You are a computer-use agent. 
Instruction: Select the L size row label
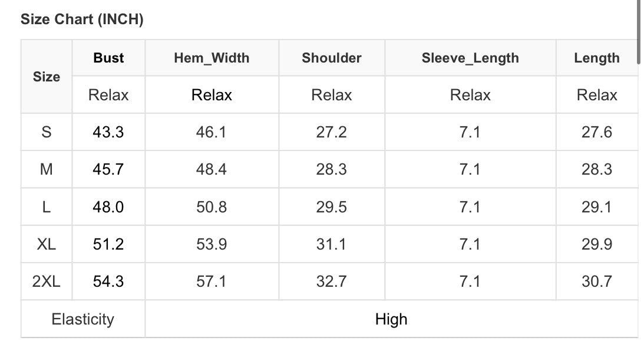pyautogui.click(x=47, y=207)
